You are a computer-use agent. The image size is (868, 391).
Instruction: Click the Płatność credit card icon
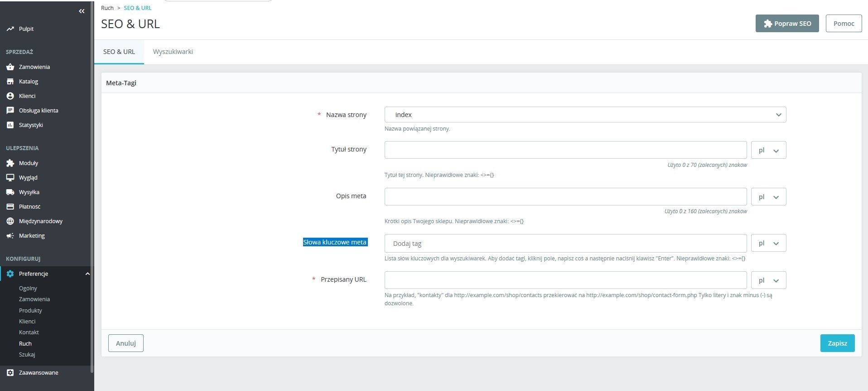[10, 206]
